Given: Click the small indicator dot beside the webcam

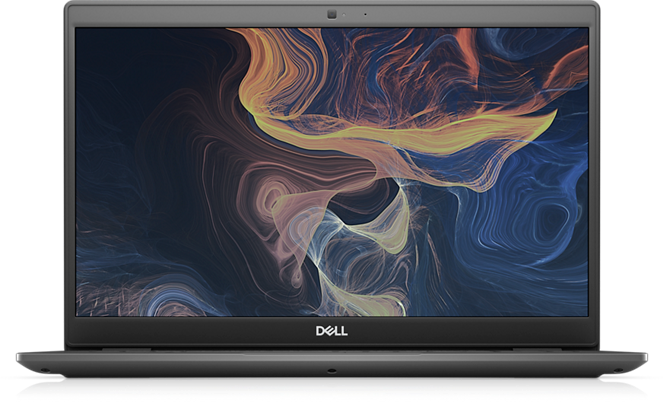Looking at the screenshot, I should pyautogui.click(x=364, y=14).
